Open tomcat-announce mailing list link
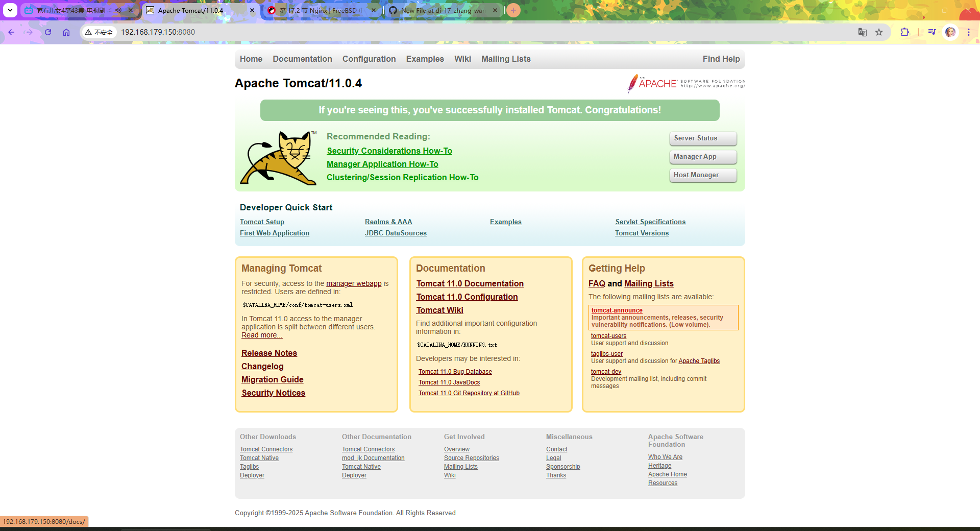Image resolution: width=980 pixels, height=531 pixels. [x=617, y=310]
